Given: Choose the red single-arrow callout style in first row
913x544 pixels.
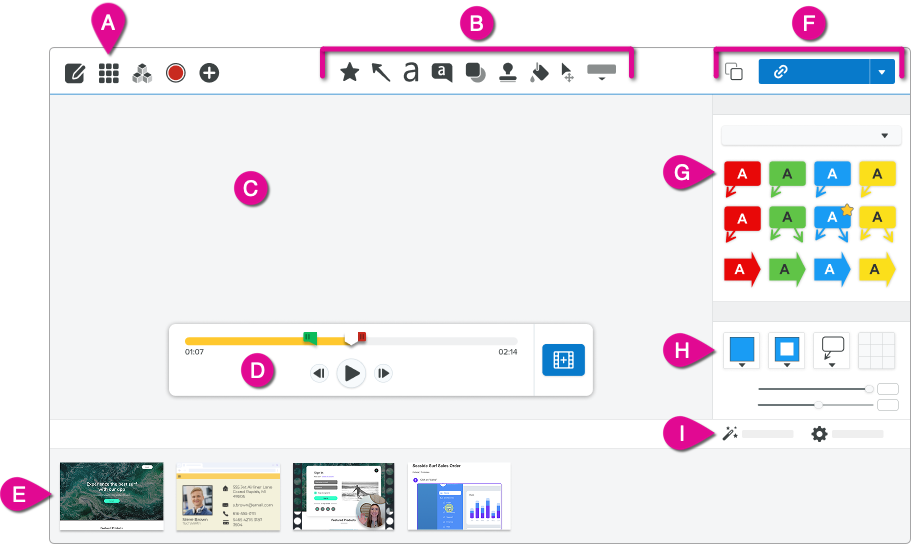Looking at the screenshot, I should click(742, 179).
